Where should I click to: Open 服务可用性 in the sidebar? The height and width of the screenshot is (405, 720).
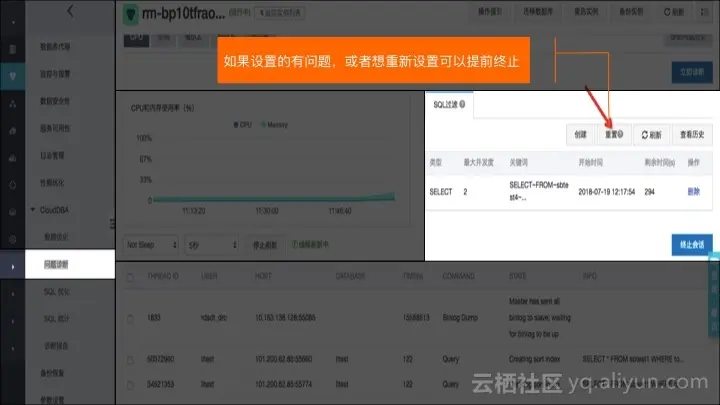(x=55, y=128)
